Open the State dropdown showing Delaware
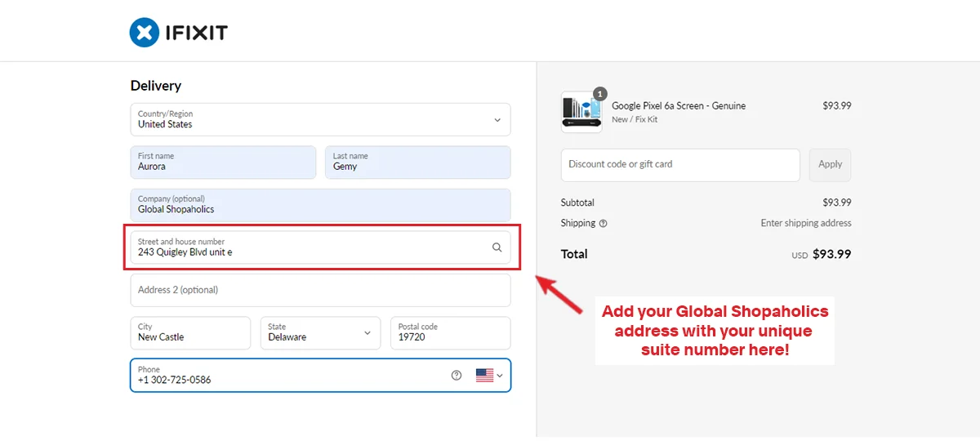 tap(320, 333)
